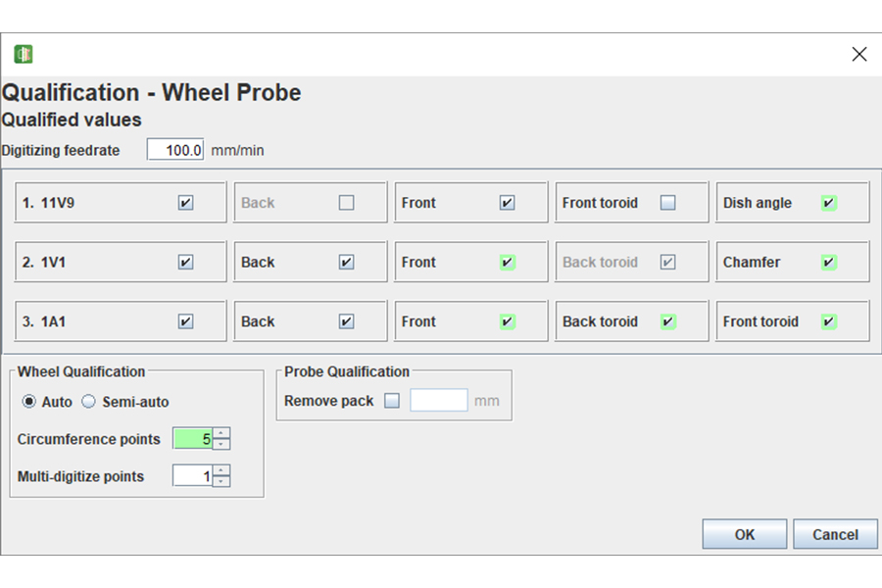Select the Auto wheel qualification option

(x=29, y=402)
